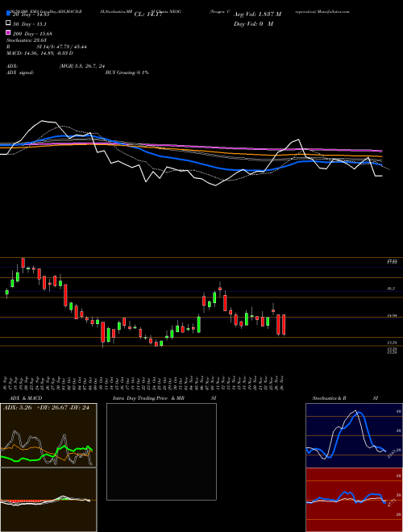Click the 13.58 price axis label
This screenshot has width=403, height=532.
(x=392, y=343)
